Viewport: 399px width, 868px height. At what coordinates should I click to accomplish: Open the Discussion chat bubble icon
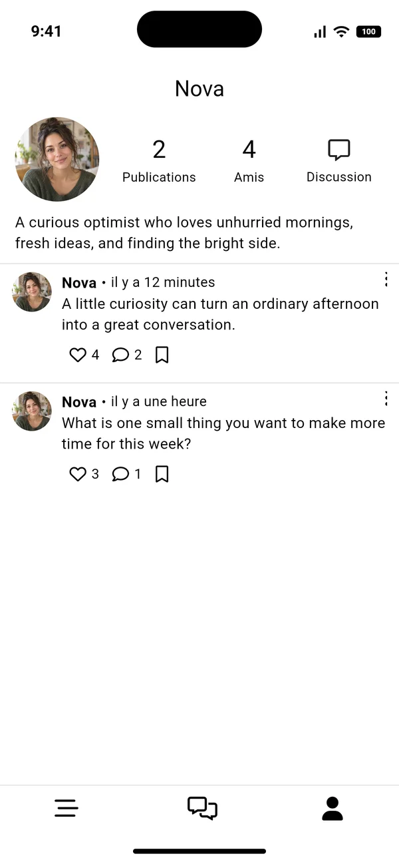[339, 150]
